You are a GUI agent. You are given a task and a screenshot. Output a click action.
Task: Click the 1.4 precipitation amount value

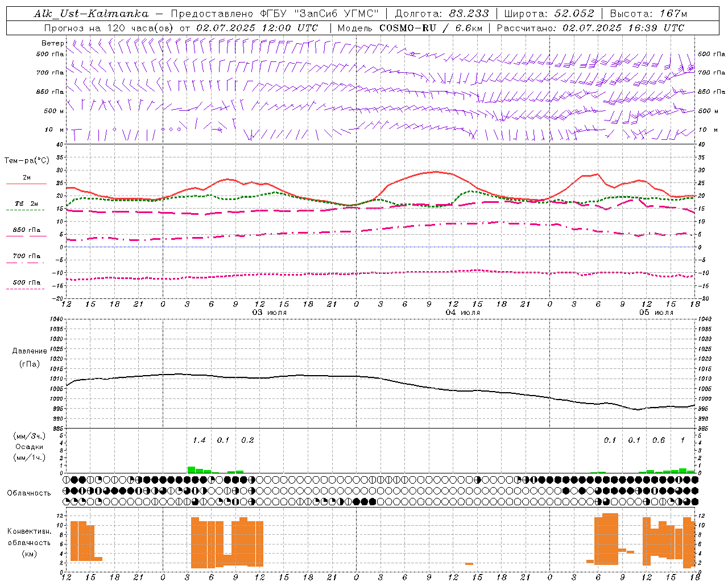pyautogui.click(x=199, y=440)
